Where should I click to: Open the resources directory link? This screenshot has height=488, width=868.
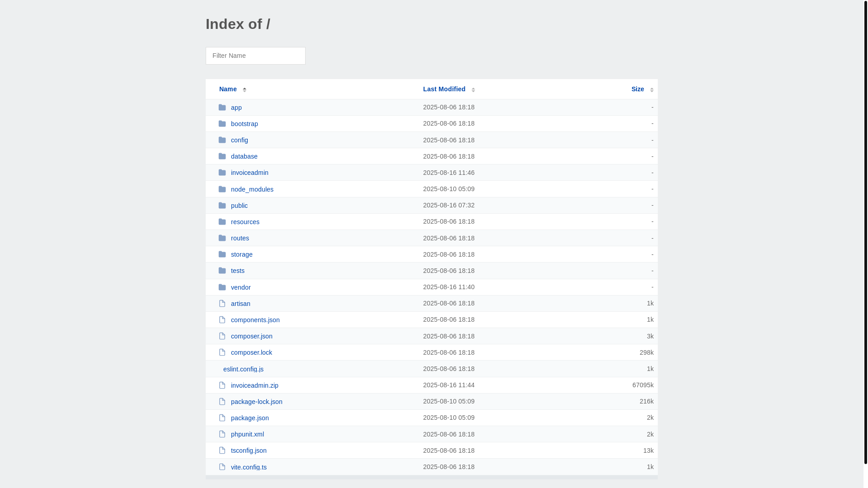tap(245, 222)
